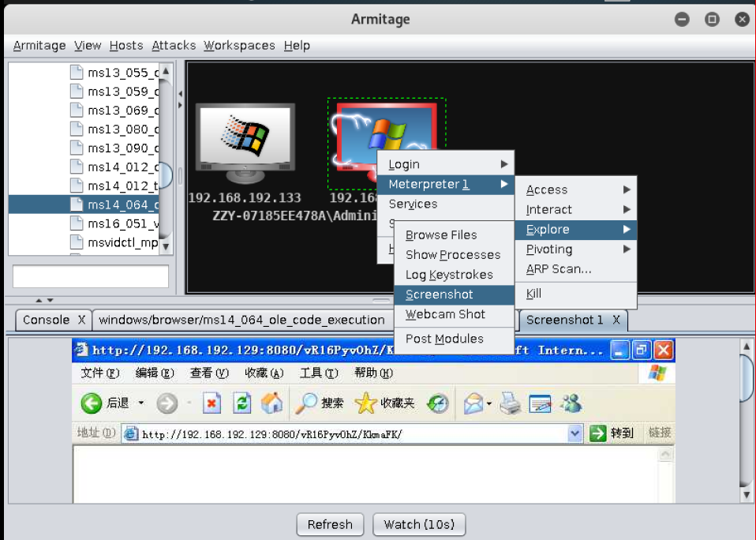Click the IE favorites star icon
Screen dimensions: 756x540
(365, 403)
